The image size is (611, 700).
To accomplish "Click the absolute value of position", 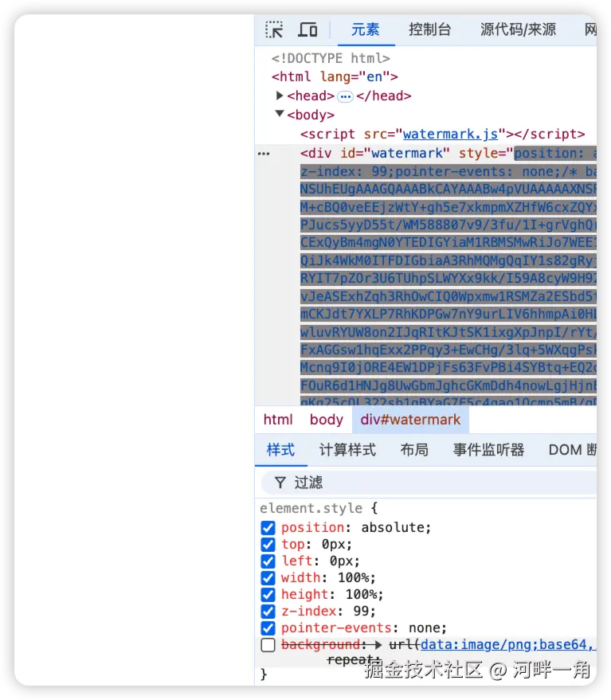I will pyautogui.click(x=392, y=527).
